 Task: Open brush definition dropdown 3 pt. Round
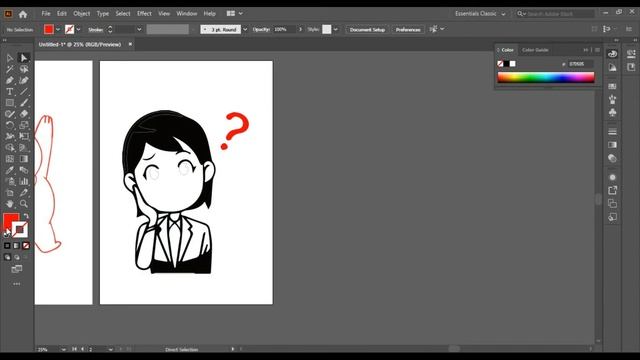[245, 29]
